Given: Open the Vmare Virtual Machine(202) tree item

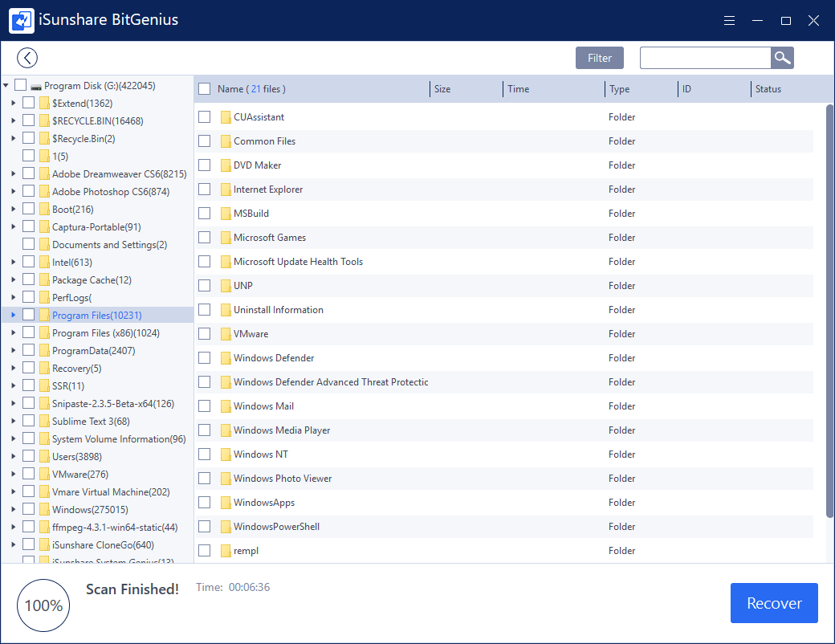Looking at the screenshot, I should click(x=111, y=491).
